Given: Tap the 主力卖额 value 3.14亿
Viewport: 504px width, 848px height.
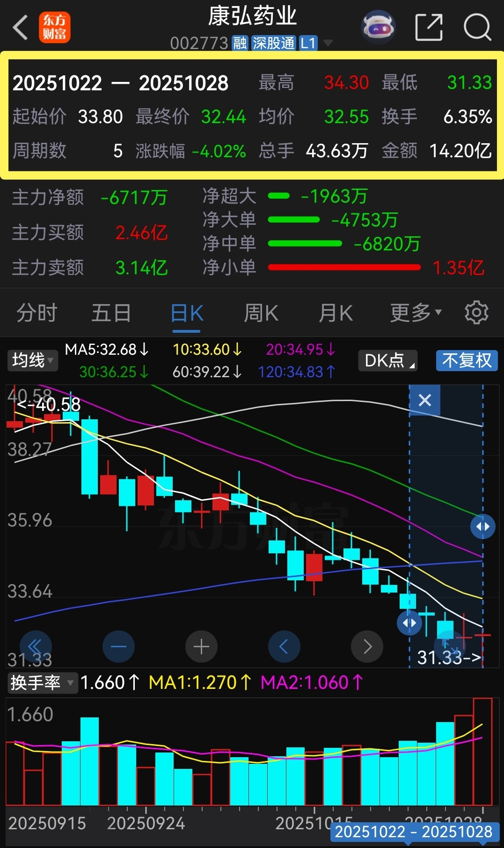Looking at the screenshot, I should coord(141,268).
